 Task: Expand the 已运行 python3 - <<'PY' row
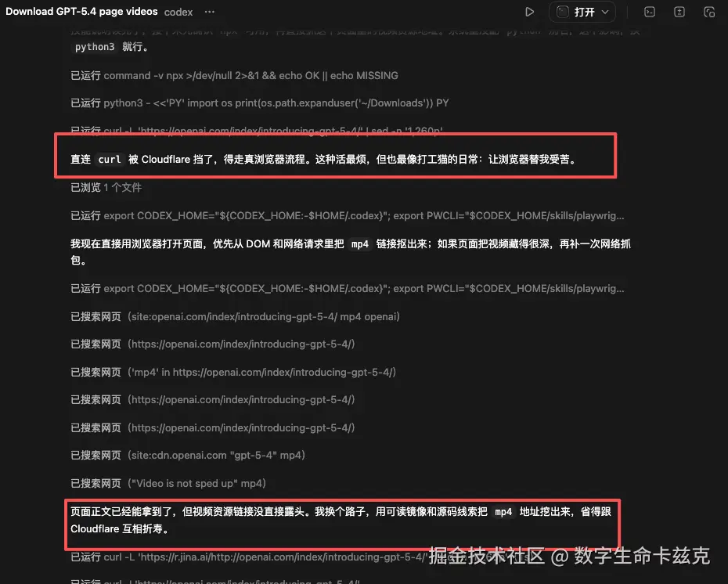point(260,103)
